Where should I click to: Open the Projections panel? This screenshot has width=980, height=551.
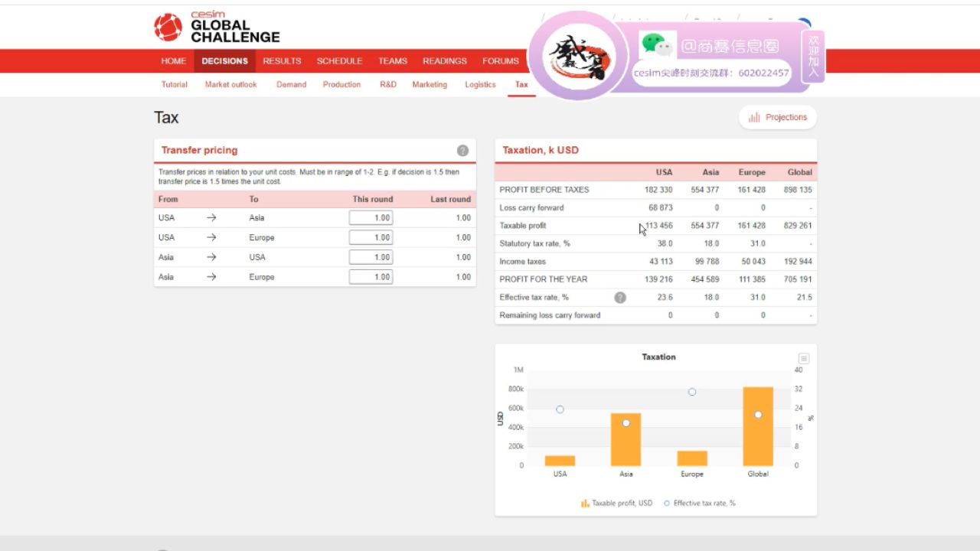778,117
